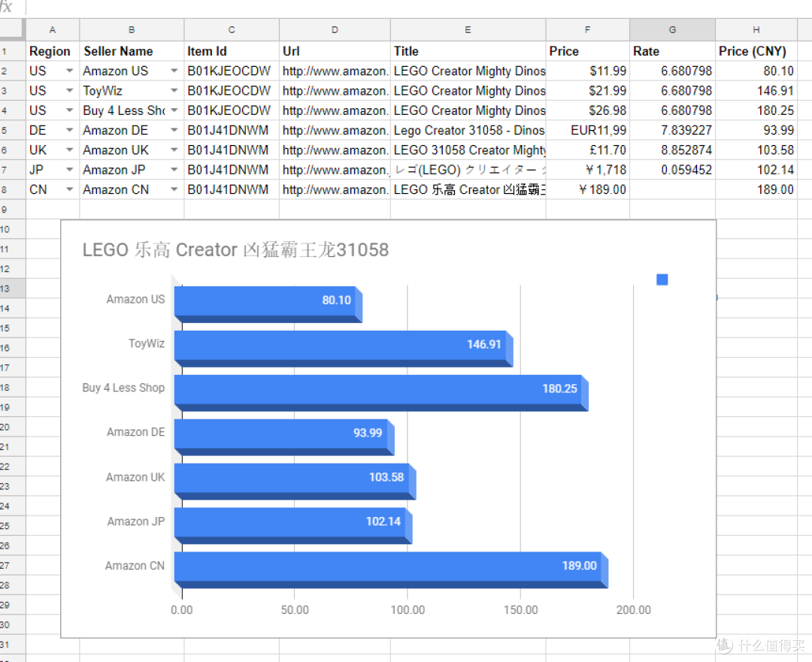Open the Amazon CN row url link

[335, 189]
